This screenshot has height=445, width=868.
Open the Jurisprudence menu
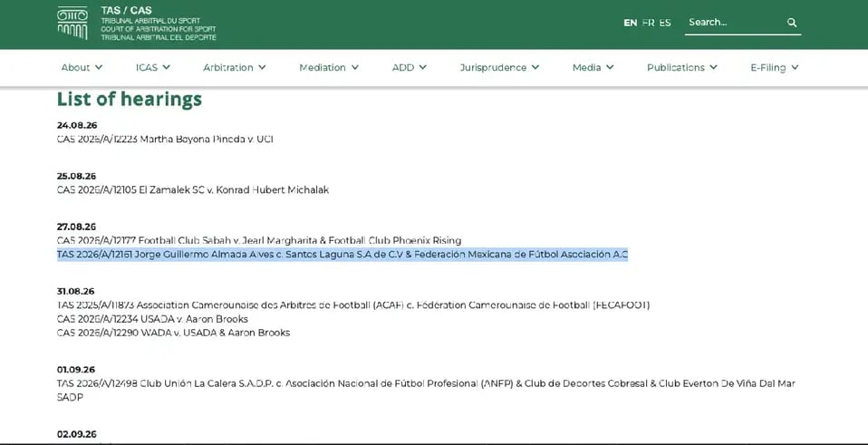[x=499, y=68]
